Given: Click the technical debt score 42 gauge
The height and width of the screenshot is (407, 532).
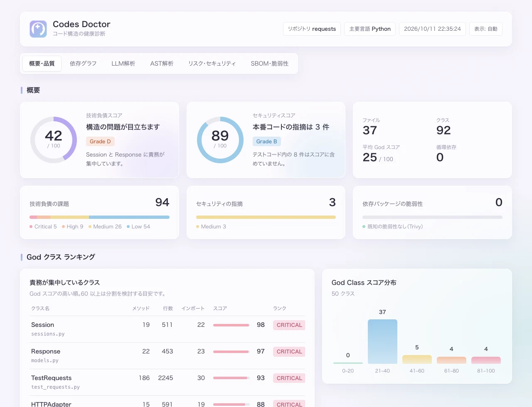Looking at the screenshot, I should tap(54, 140).
